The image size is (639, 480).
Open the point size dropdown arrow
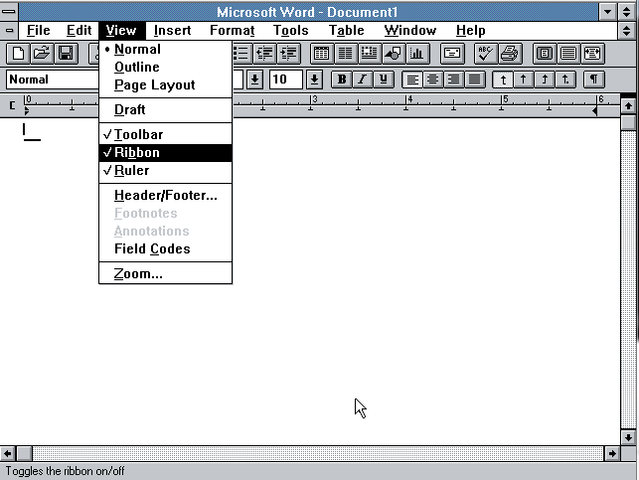(314, 79)
